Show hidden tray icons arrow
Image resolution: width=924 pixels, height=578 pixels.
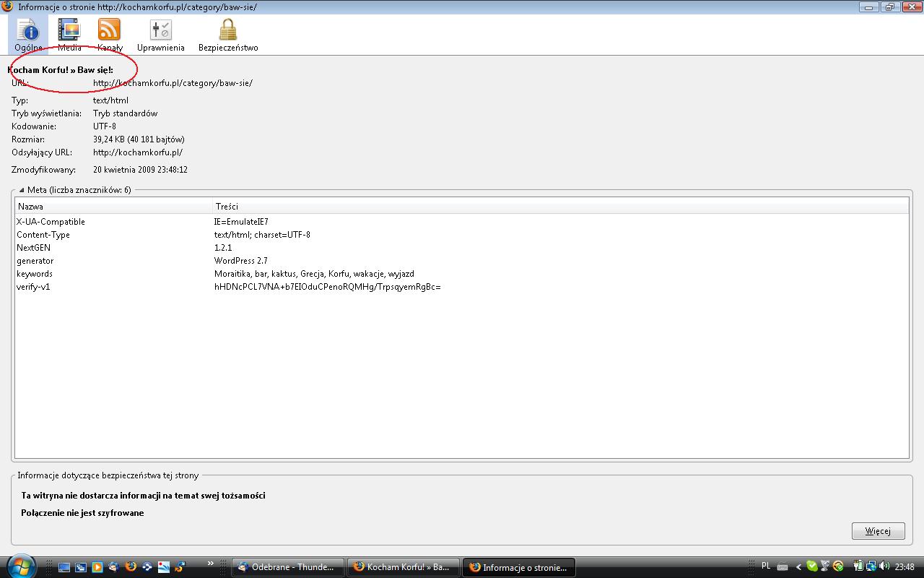pyautogui.click(x=798, y=567)
